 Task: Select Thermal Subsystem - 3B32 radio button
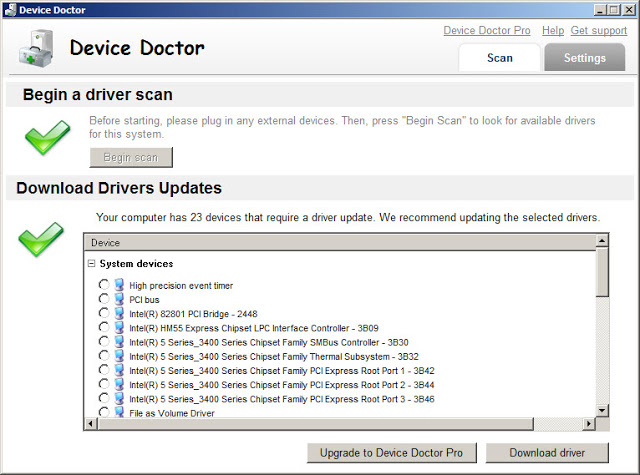(x=104, y=355)
